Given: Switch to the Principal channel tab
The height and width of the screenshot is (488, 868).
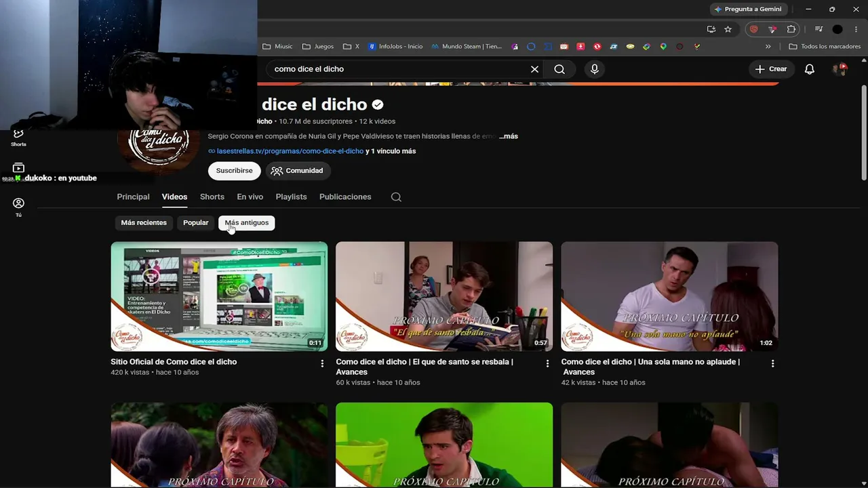Looking at the screenshot, I should pos(133,197).
